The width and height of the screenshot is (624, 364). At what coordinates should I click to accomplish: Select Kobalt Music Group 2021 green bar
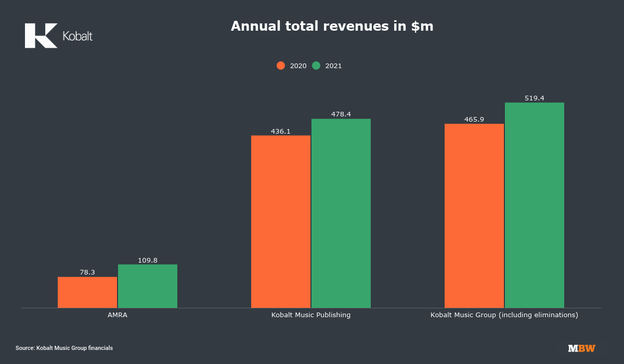click(x=535, y=205)
